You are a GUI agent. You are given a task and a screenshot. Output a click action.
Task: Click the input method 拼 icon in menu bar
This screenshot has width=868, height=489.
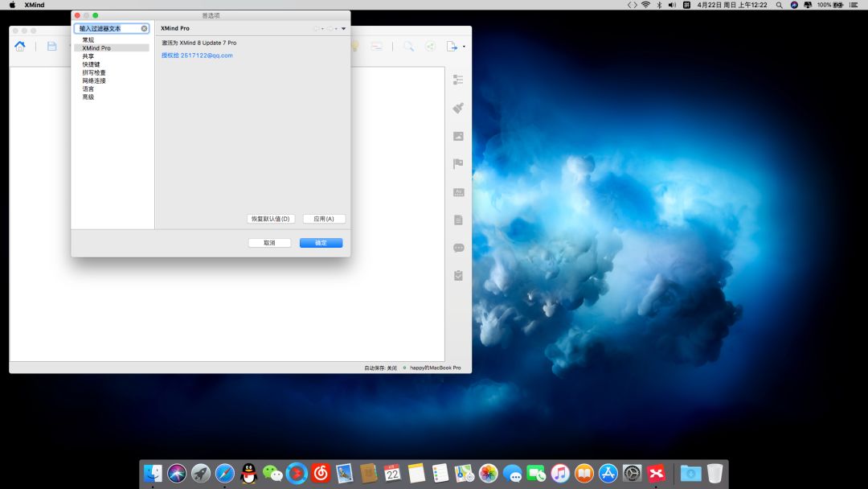(686, 5)
